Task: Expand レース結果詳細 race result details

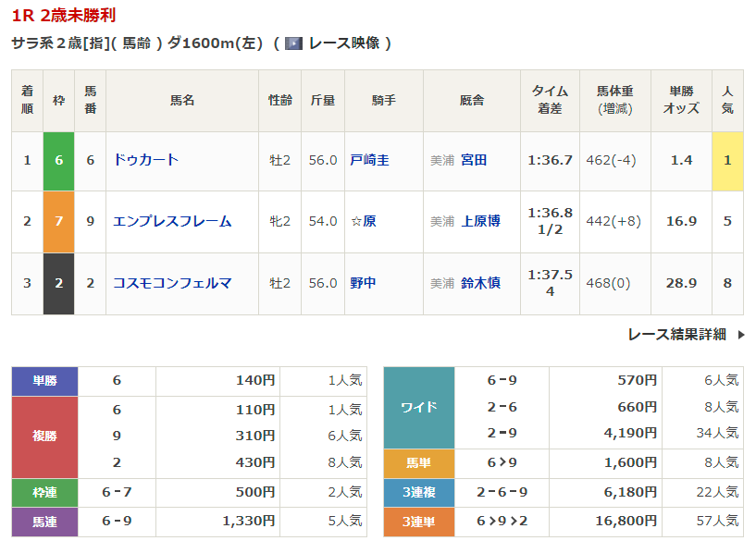Action: tap(676, 335)
